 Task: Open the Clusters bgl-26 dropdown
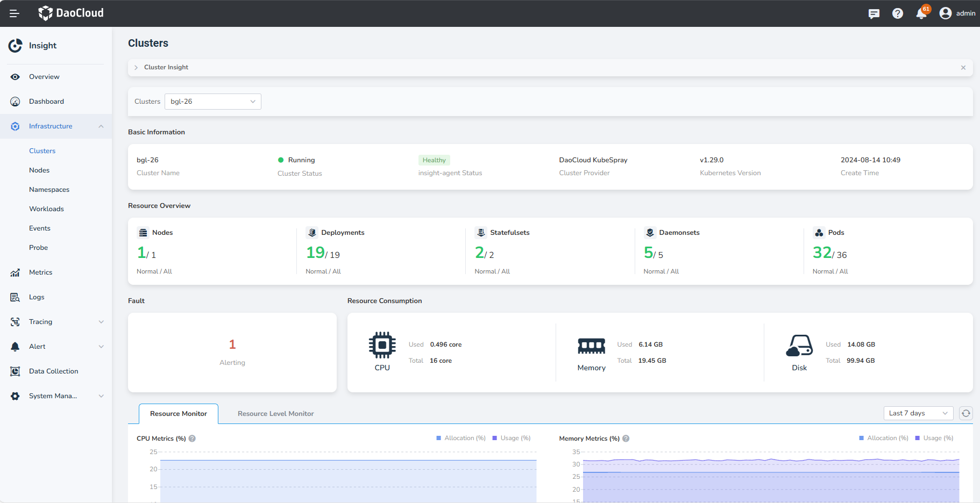click(x=212, y=102)
